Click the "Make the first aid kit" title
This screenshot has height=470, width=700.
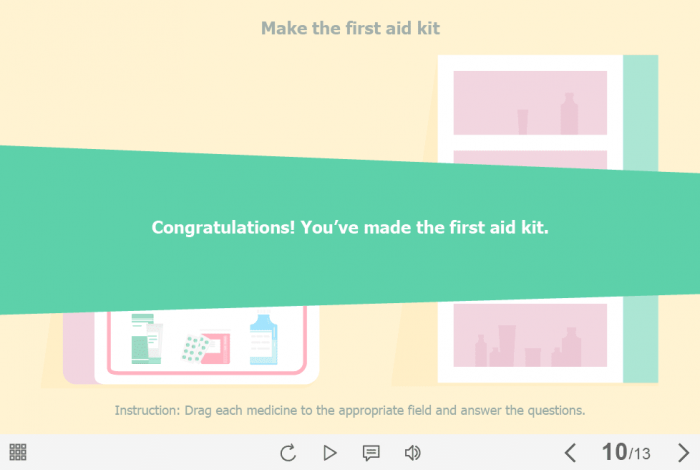click(x=350, y=28)
